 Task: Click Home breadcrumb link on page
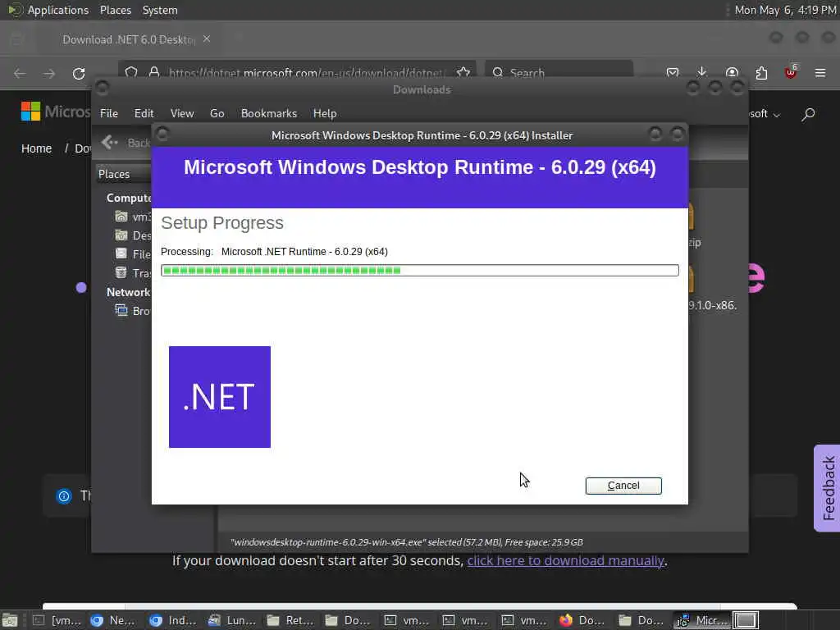pyautogui.click(x=36, y=148)
